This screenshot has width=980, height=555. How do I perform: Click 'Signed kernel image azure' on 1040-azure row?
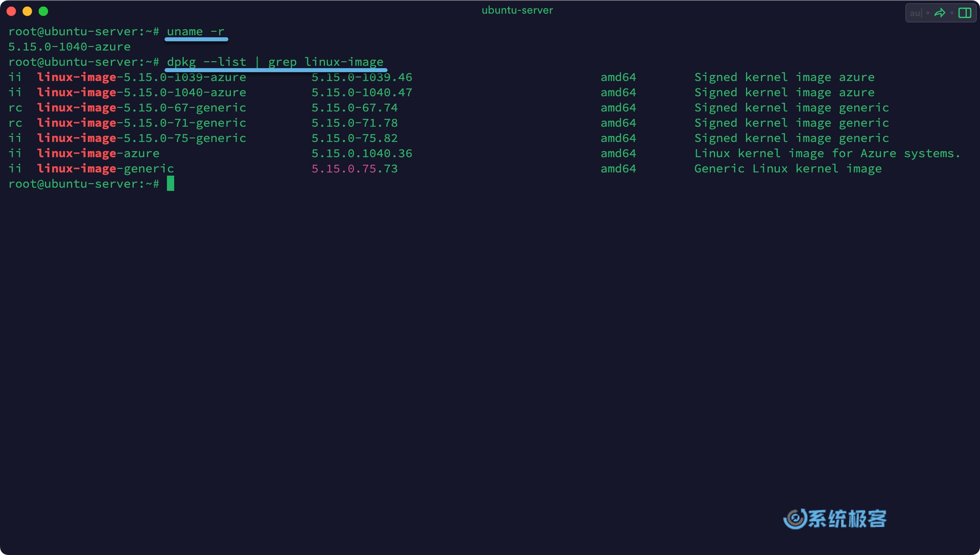click(x=785, y=92)
